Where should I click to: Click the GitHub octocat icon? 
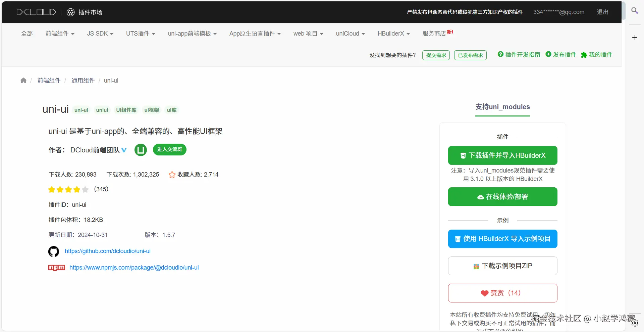pos(54,251)
